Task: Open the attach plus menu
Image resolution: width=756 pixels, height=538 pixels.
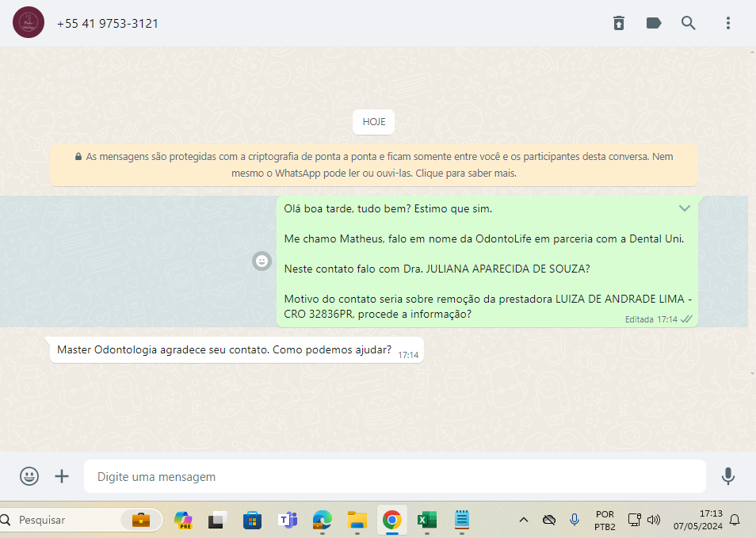Action: tap(62, 476)
